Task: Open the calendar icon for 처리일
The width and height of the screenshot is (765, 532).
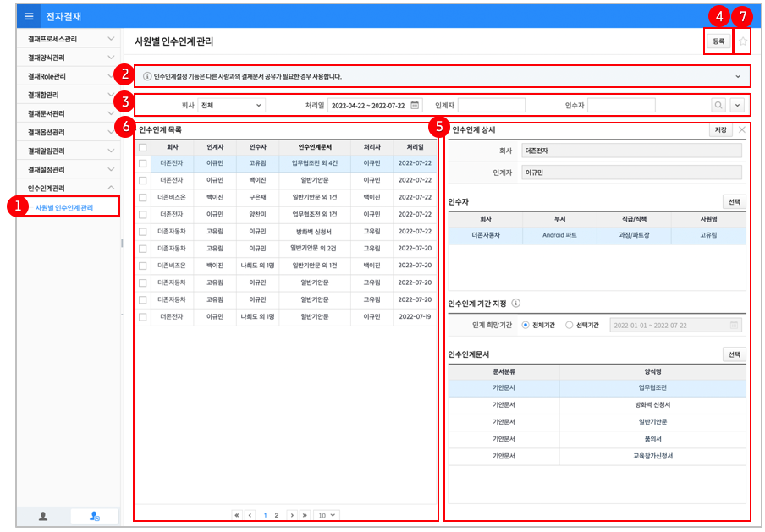Action: (x=415, y=105)
